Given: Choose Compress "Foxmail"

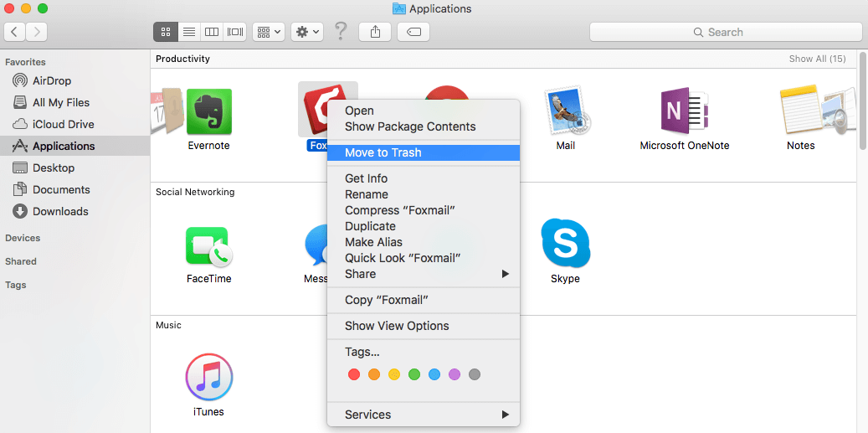Looking at the screenshot, I should pyautogui.click(x=424, y=210).
